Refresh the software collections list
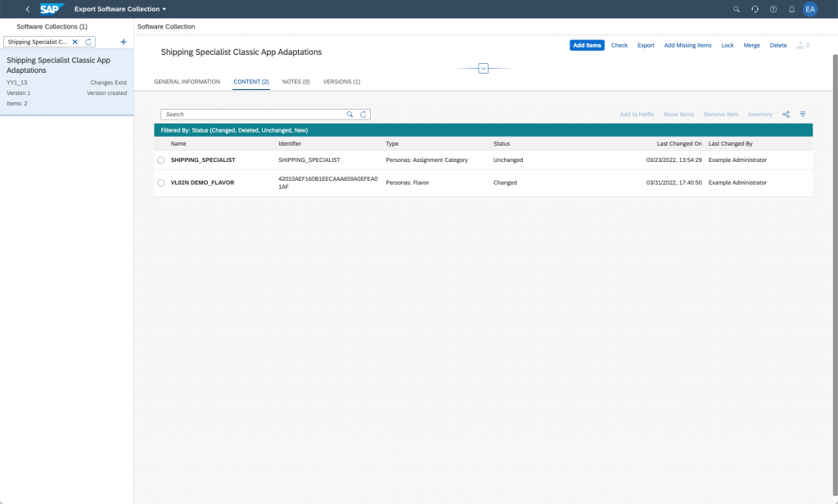Image resolution: width=838 pixels, height=504 pixels. (88, 42)
